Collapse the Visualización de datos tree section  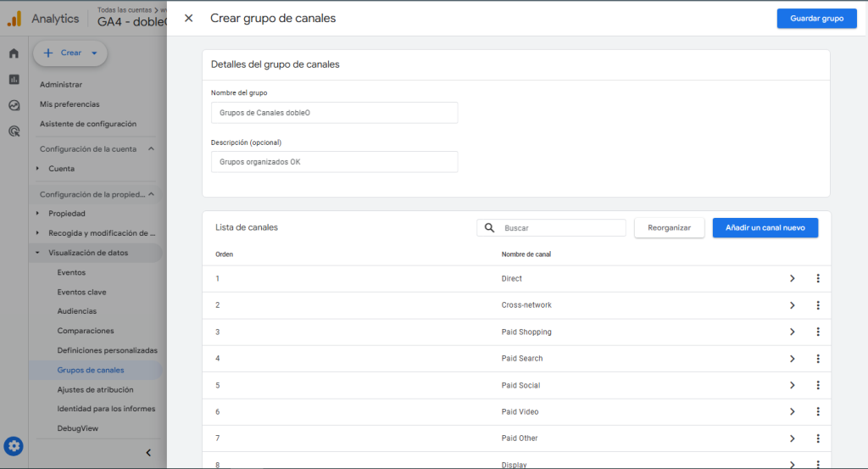point(37,253)
